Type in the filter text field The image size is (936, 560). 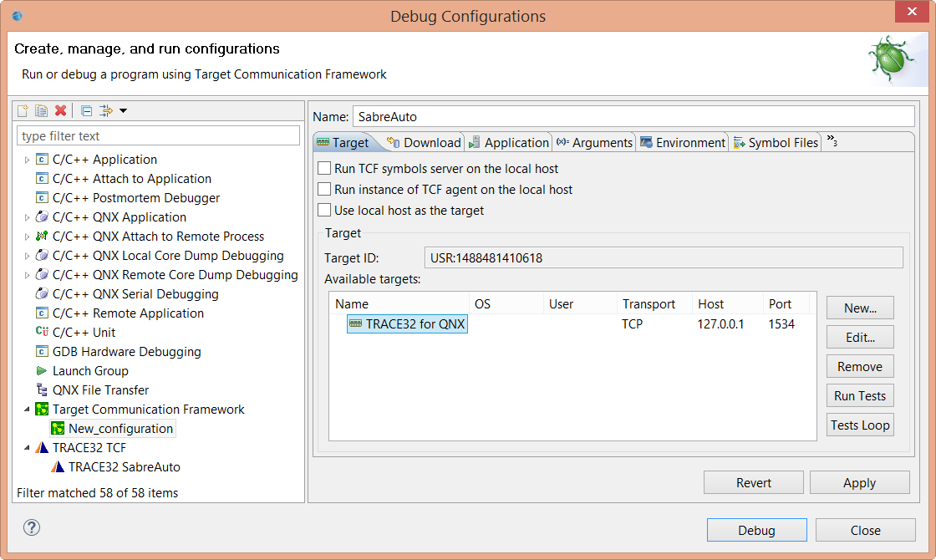click(x=159, y=135)
